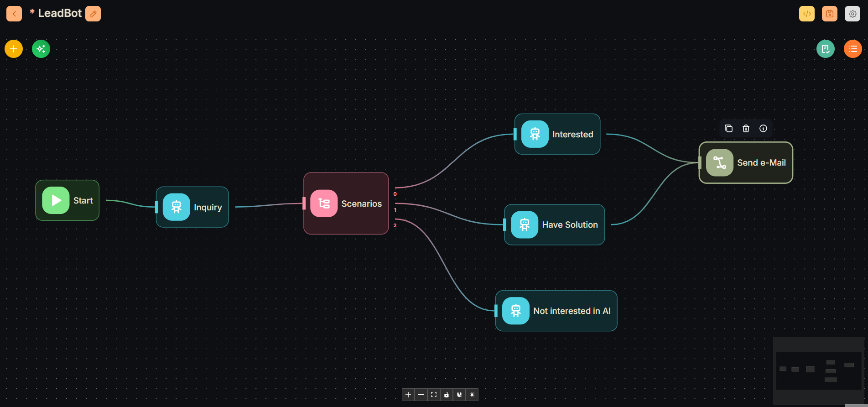Toggle the canvas background brightness control
This screenshot has width=868, height=407.
click(x=472, y=395)
